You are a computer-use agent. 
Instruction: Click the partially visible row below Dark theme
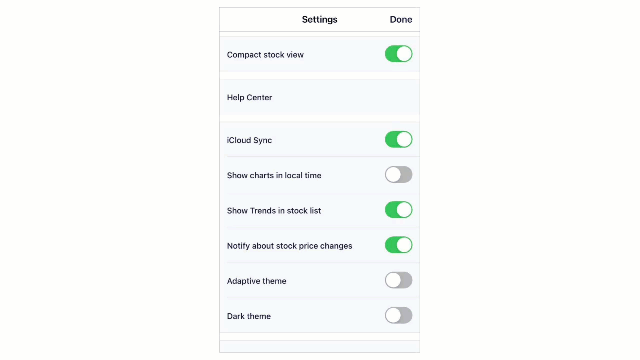320,347
